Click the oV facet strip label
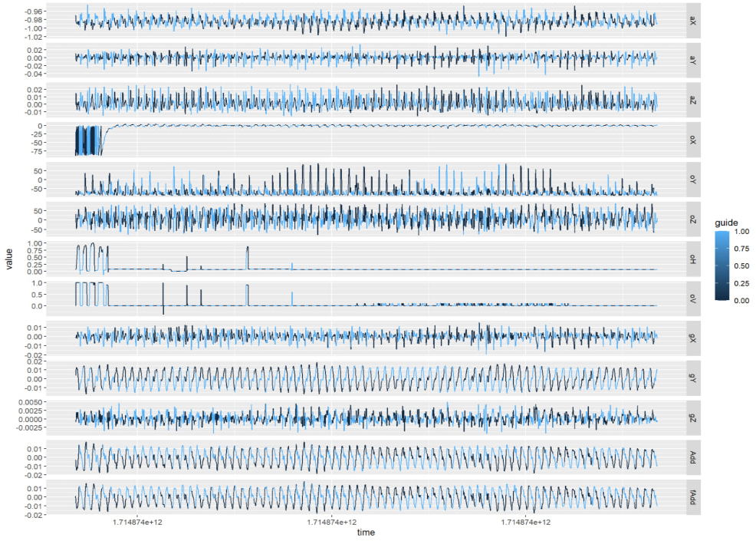756x541 pixels. coord(692,298)
